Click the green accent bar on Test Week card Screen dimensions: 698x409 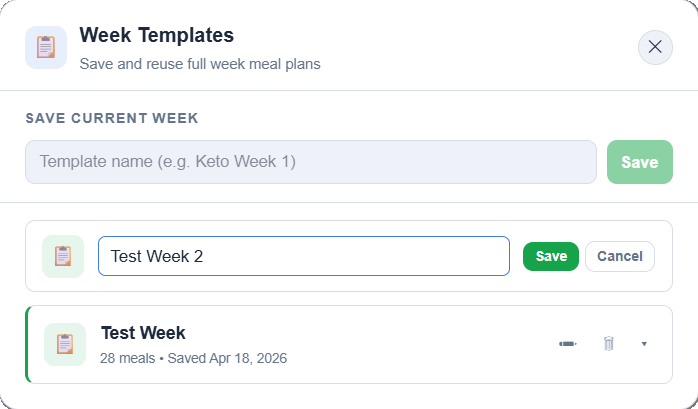[27, 344]
